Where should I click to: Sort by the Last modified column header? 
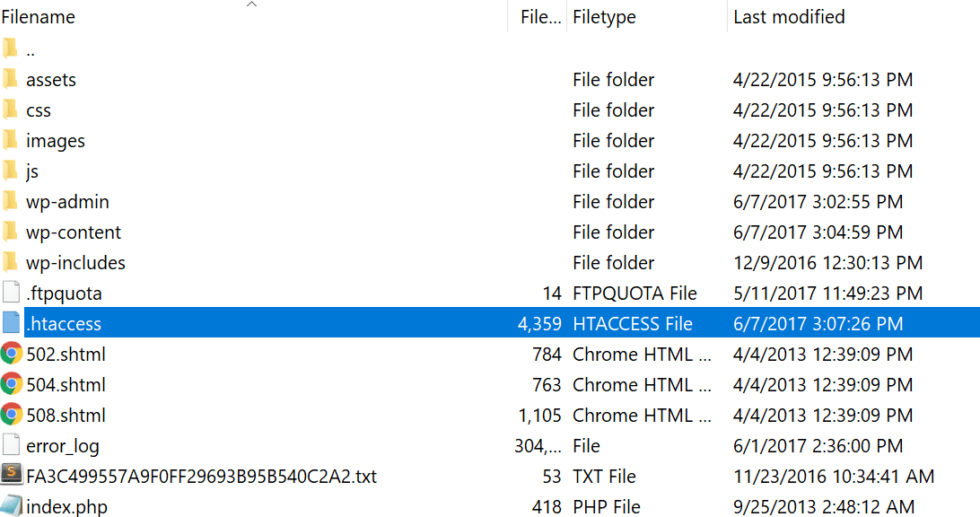[788, 16]
